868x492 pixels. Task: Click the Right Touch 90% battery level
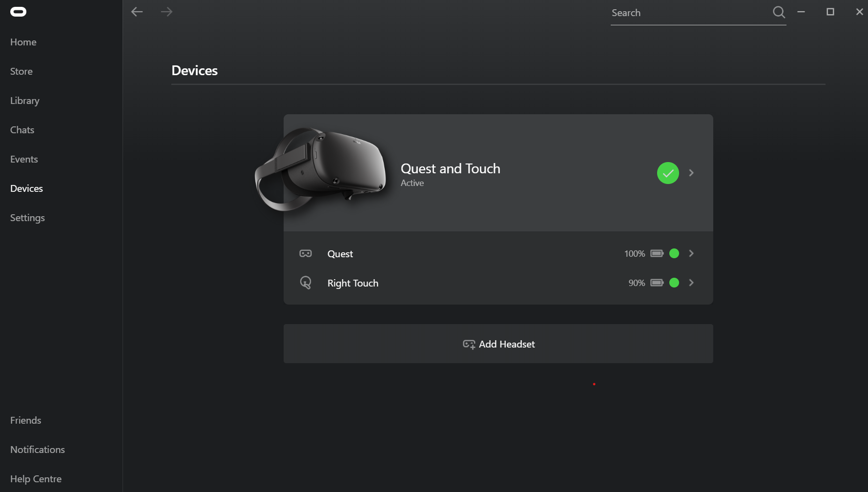[637, 283]
